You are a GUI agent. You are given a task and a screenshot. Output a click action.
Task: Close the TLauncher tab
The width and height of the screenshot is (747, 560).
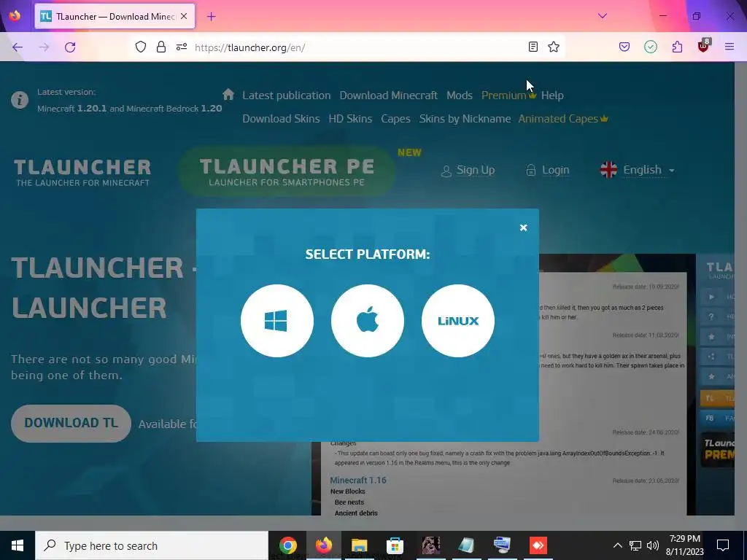click(184, 16)
